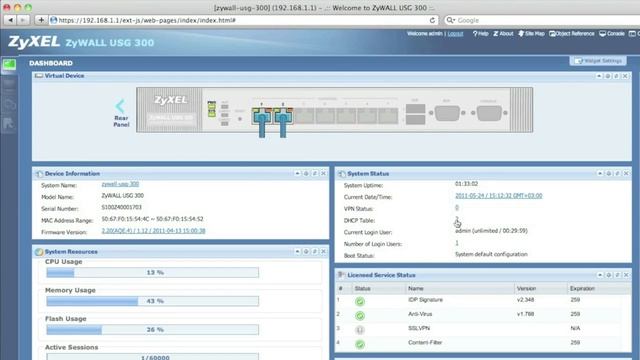The height and width of the screenshot is (360, 640).
Task: Collapse the System Status widget
Action: (600, 174)
